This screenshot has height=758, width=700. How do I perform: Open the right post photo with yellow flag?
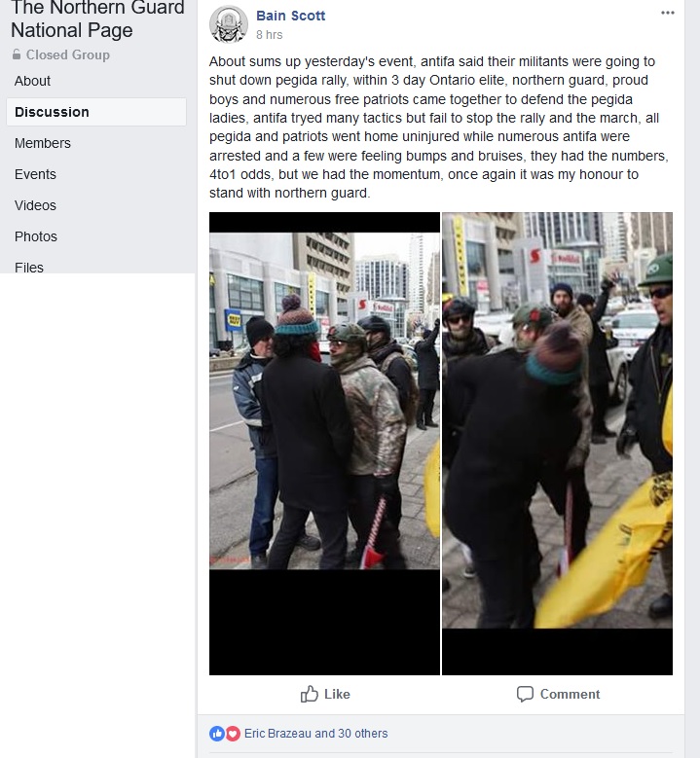pyautogui.click(x=557, y=444)
